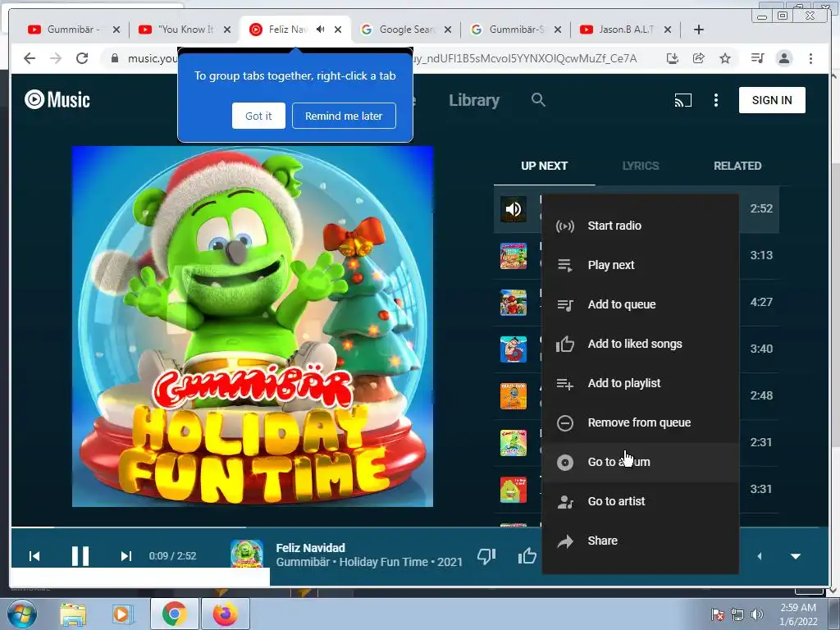Choose Share from context menu
The image size is (840, 630).
[x=640, y=541]
